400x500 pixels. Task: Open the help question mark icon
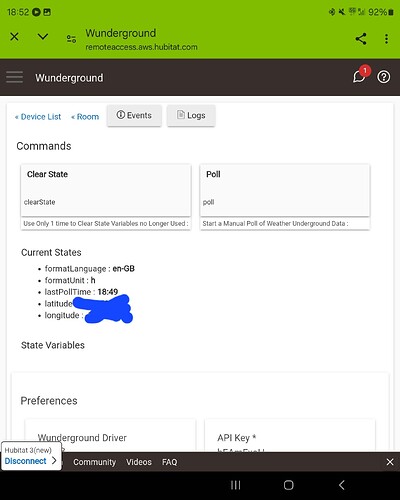(x=384, y=77)
